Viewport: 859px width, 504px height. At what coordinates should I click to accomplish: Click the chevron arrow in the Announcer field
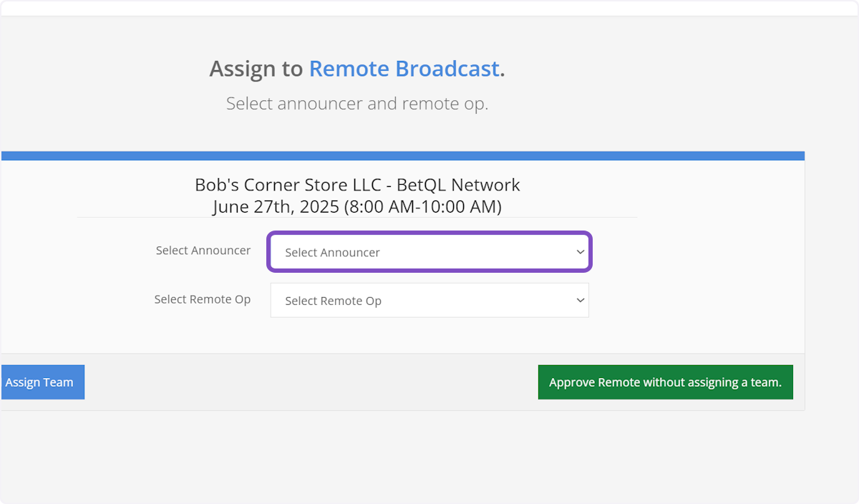[x=580, y=252]
